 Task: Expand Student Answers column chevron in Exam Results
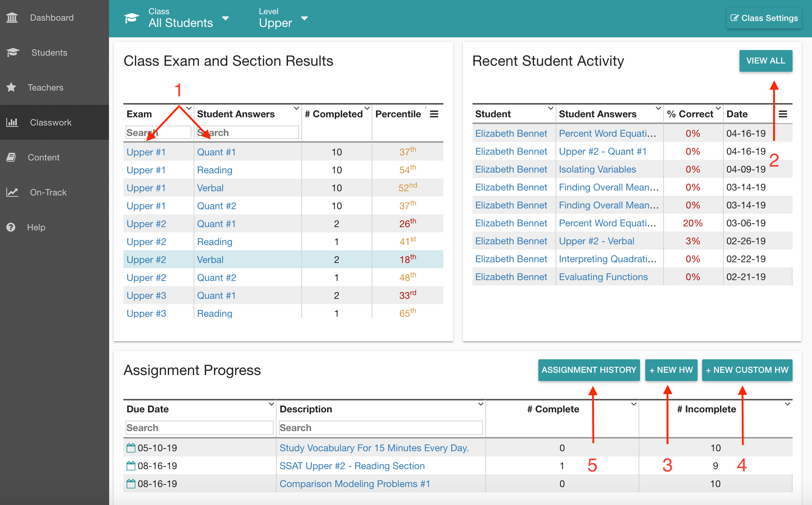[x=296, y=108]
